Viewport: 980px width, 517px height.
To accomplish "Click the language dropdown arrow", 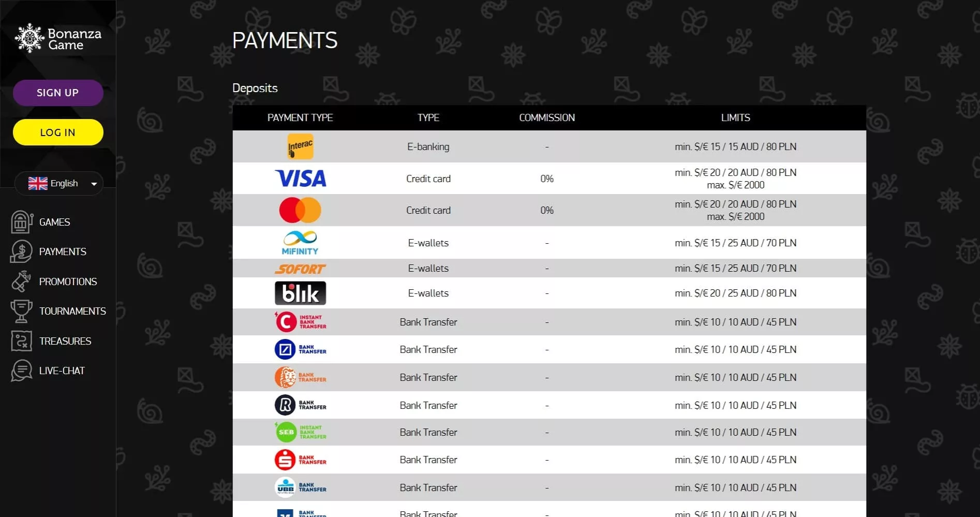I will [94, 184].
